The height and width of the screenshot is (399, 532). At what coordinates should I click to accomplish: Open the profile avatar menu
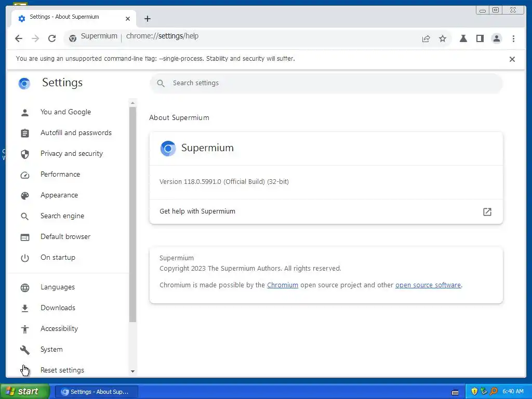click(x=496, y=38)
